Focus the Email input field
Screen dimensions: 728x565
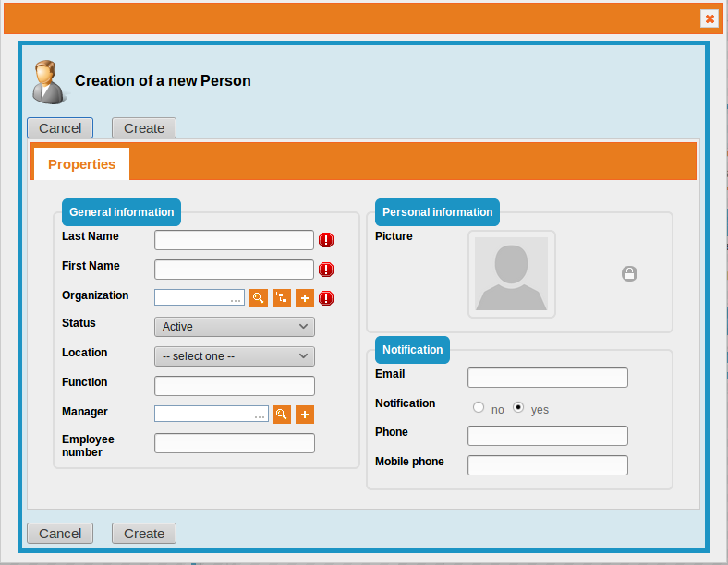547,378
